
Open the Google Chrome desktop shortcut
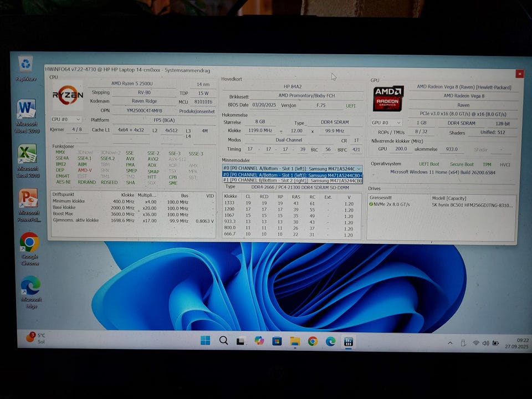[30, 249]
